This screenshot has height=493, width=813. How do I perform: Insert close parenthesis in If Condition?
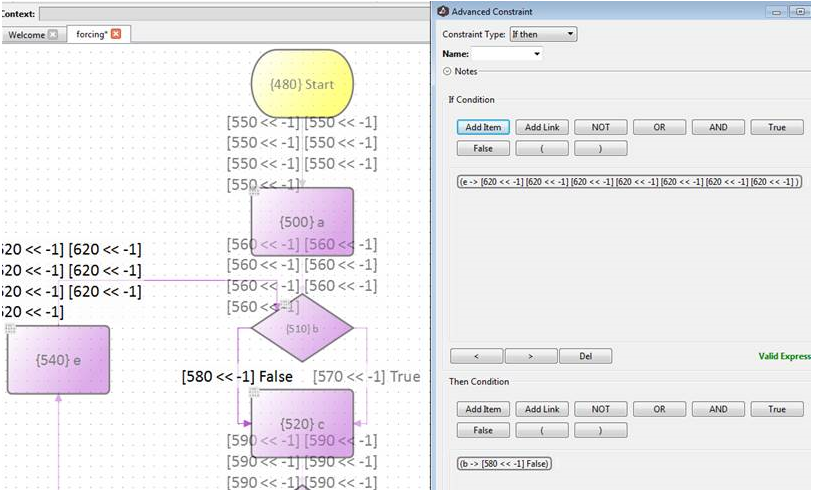click(600, 148)
